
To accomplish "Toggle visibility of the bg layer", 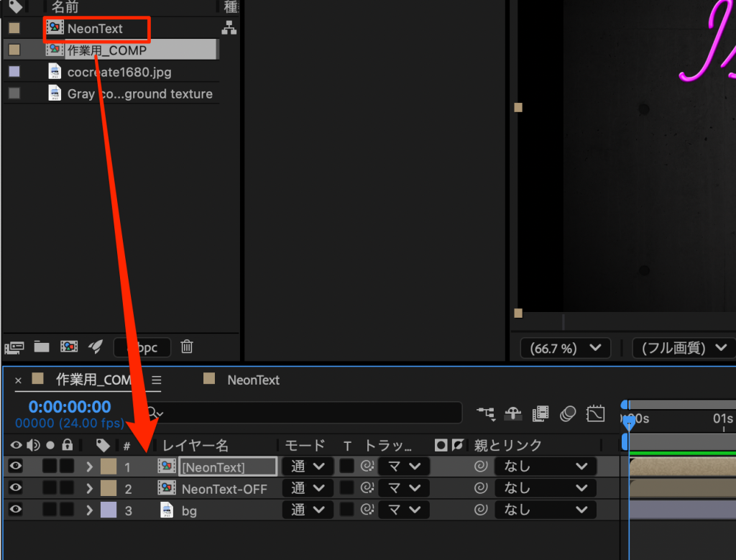I will (16, 510).
